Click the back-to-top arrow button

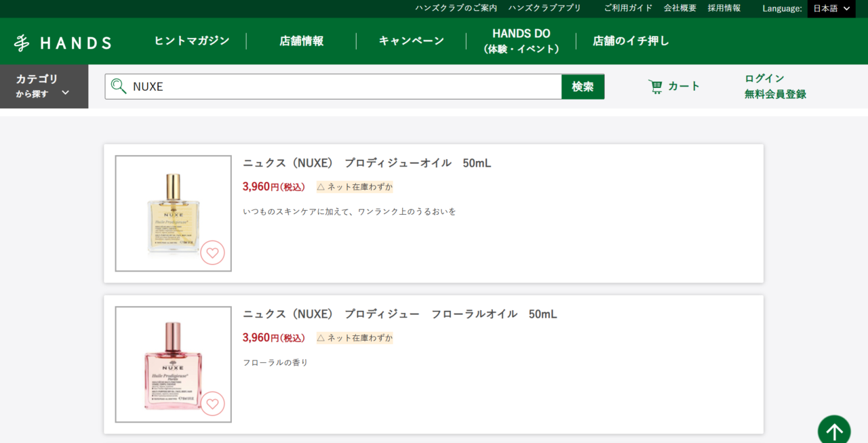(x=834, y=429)
